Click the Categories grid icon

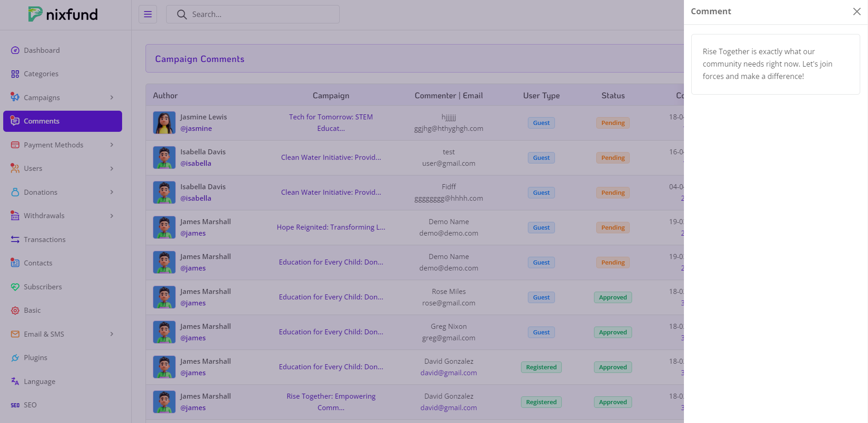[15, 74]
